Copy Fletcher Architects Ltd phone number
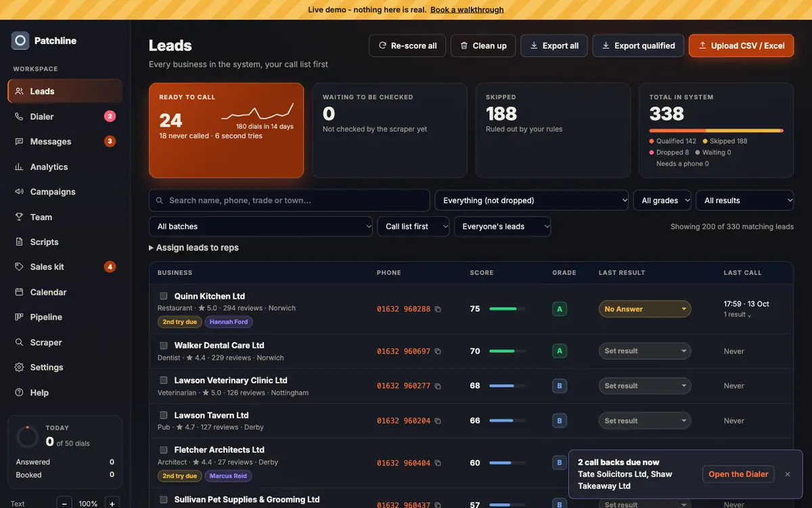The width and height of the screenshot is (812, 508). pos(438,463)
